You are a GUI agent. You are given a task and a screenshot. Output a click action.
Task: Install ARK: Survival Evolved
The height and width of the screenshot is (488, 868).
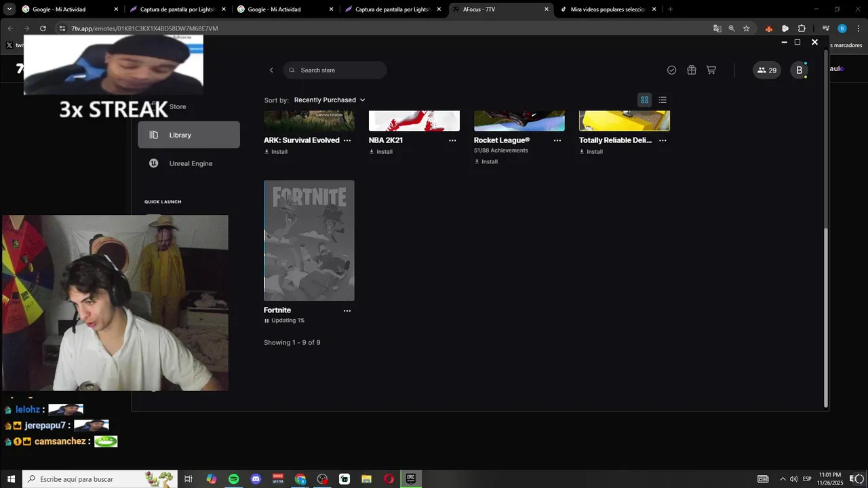click(x=276, y=152)
